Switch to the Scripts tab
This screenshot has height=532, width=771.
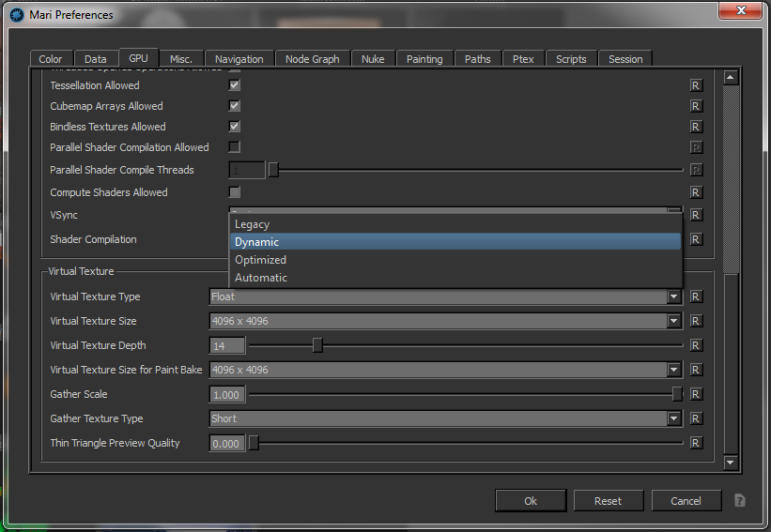pyautogui.click(x=571, y=59)
